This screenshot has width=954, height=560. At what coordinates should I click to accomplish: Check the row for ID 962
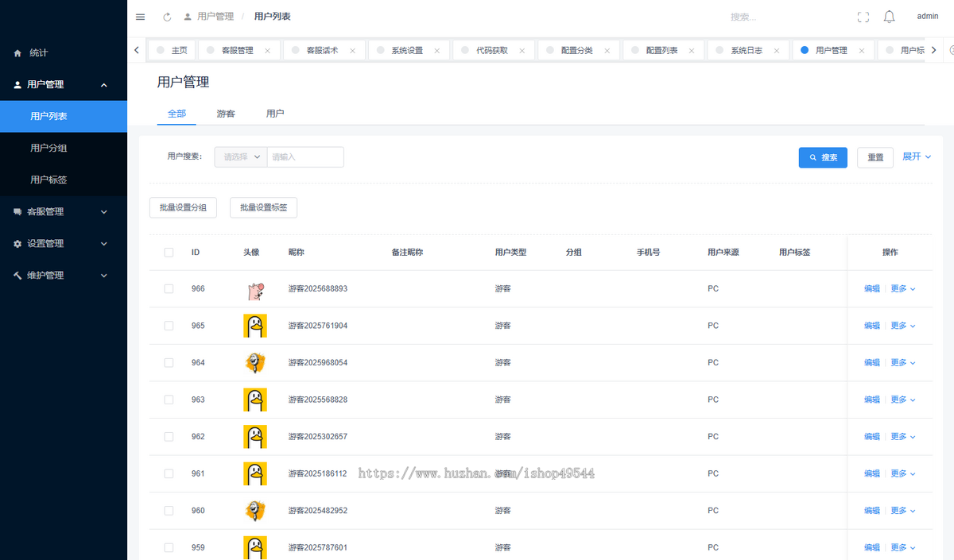(x=169, y=437)
